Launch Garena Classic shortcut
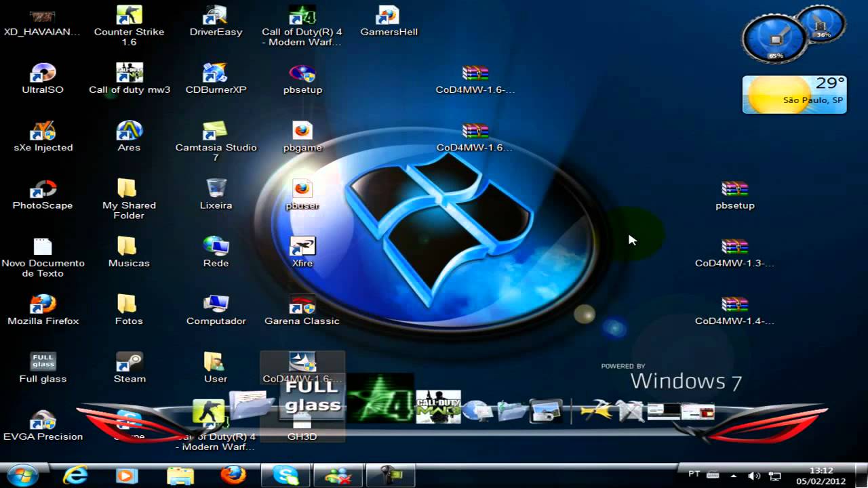 click(x=302, y=311)
